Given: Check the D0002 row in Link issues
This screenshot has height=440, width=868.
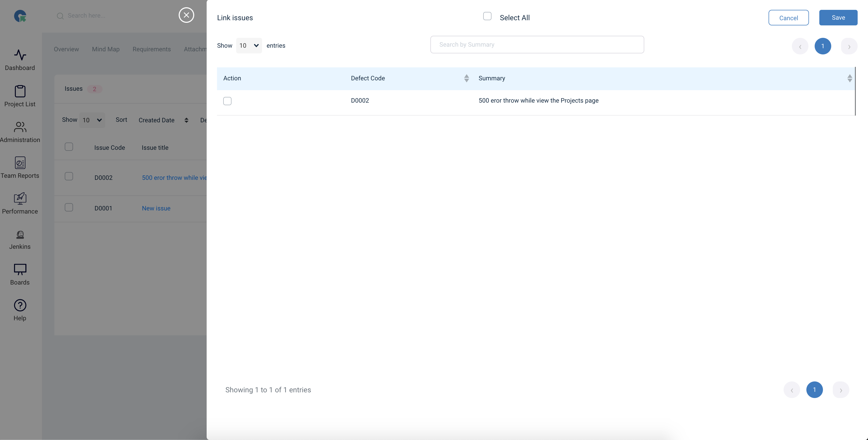Looking at the screenshot, I should [227, 101].
